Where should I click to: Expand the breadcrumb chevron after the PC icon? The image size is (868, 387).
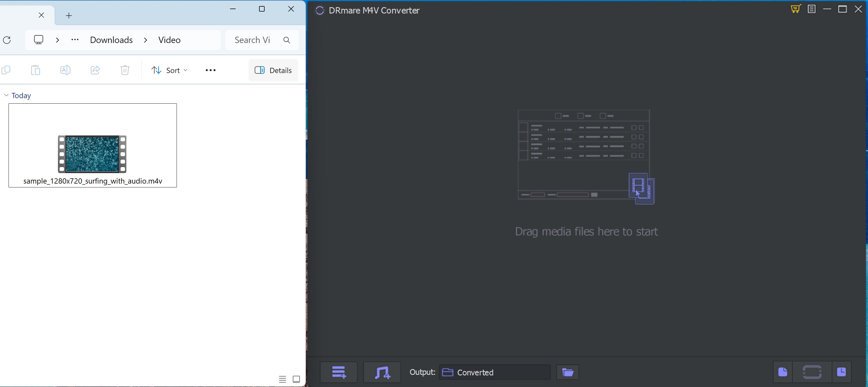(58, 40)
